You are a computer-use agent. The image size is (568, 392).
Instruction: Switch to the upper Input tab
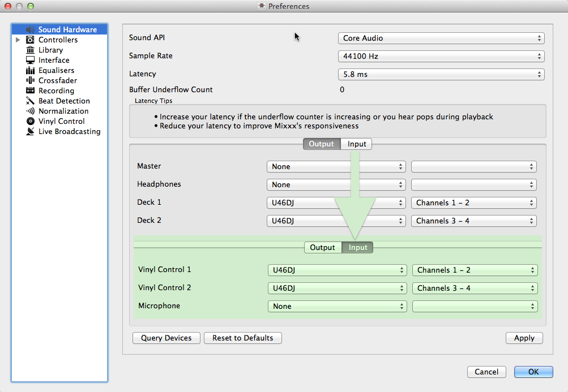[x=357, y=144]
